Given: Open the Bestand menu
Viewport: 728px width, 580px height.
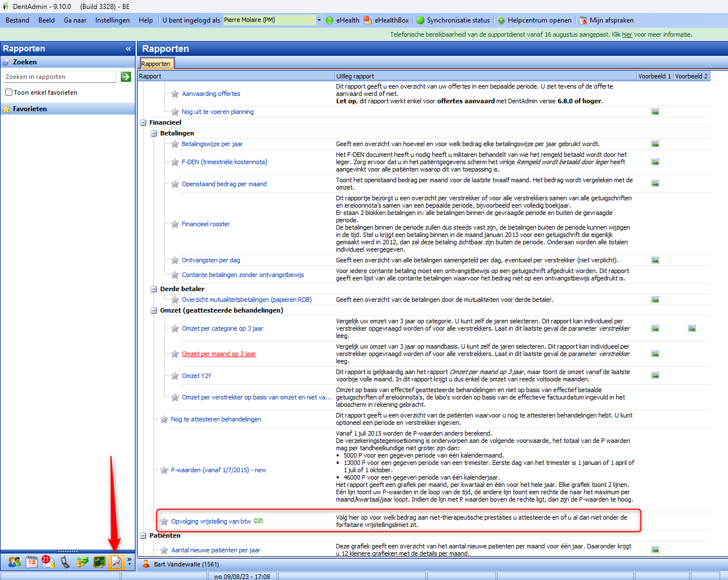Looking at the screenshot, I should coord(17,20).
